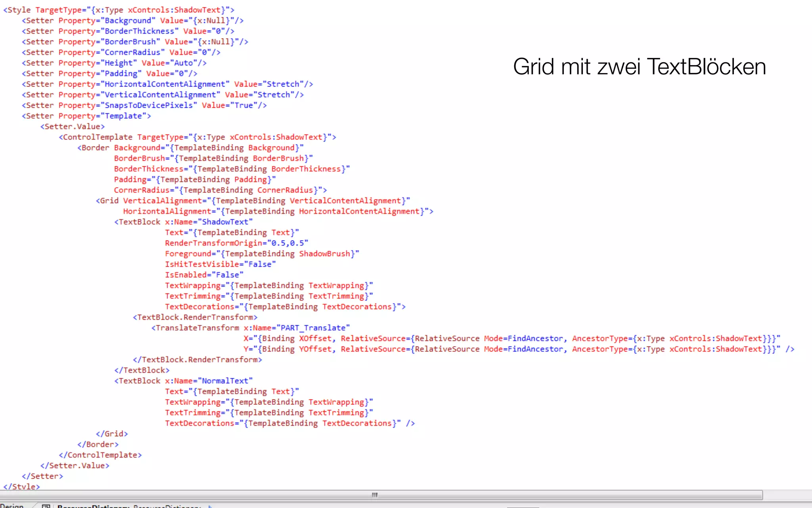Screen dimensions: 812x508
Task: Click CornerRadius TemplateBinding attribute line
Action: click(220, 190)
